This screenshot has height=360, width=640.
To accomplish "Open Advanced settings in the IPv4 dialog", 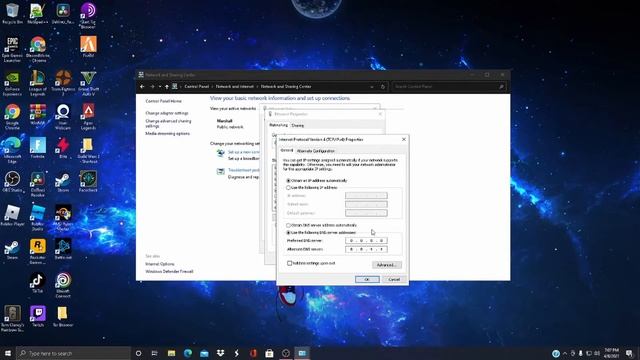I will click(x=387, y=265).
